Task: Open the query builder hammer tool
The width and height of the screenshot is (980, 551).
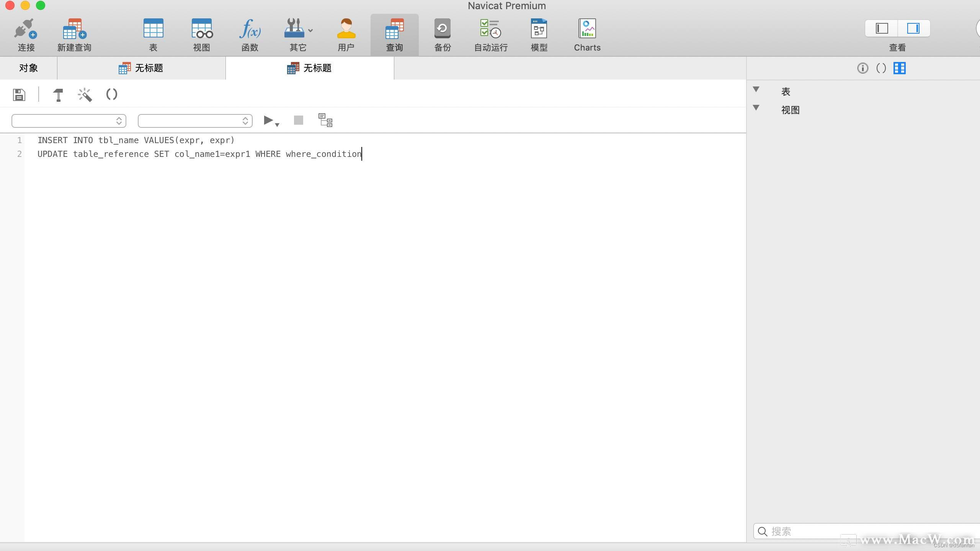Action: (x=58, y=95)
